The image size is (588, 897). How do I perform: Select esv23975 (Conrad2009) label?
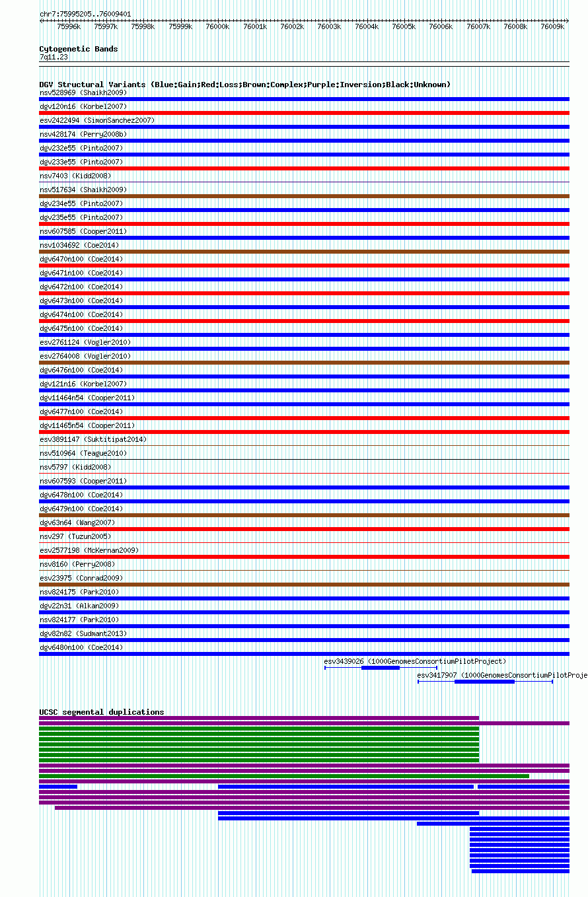point(81,578)
